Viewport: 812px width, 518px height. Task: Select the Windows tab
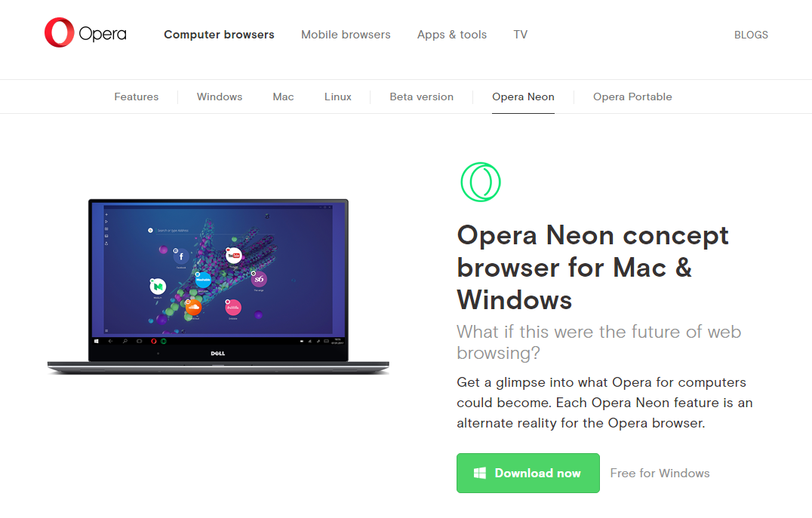click(220, 97)
